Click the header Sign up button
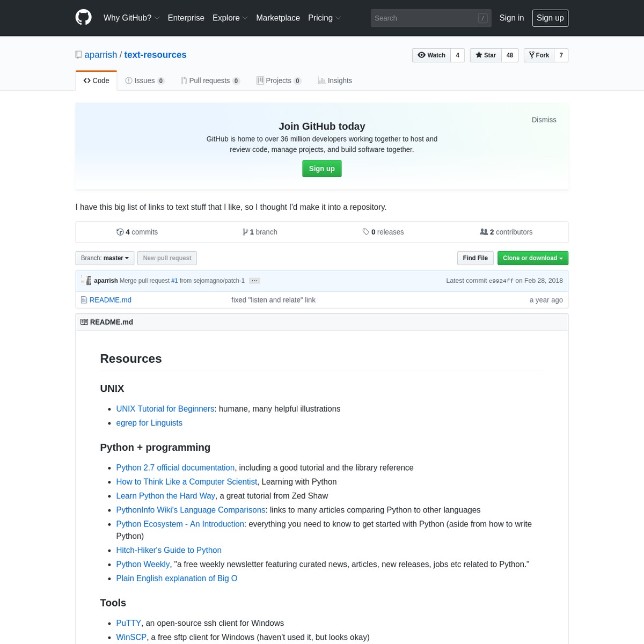 click(550, 18)
